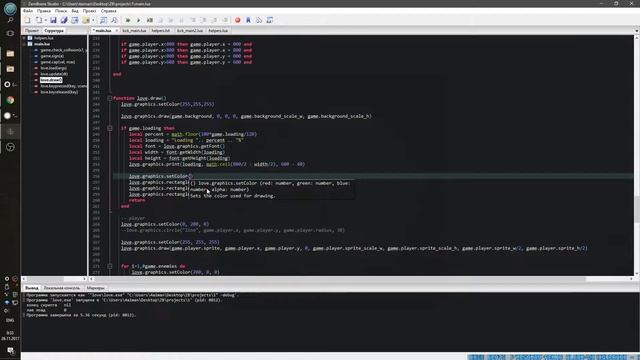The width and height of the screenshot is (640, 360).
Task: Jump to game.sign(x) in Structure tree
Action: 52,56
